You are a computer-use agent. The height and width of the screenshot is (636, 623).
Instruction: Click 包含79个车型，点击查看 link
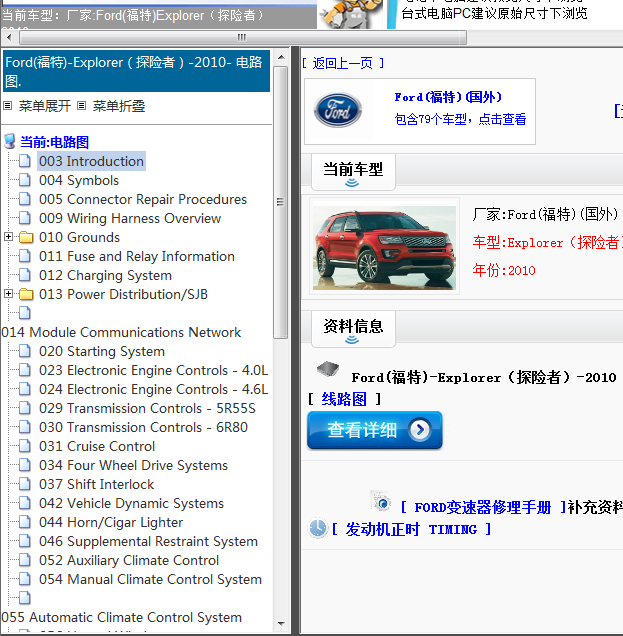460,119
